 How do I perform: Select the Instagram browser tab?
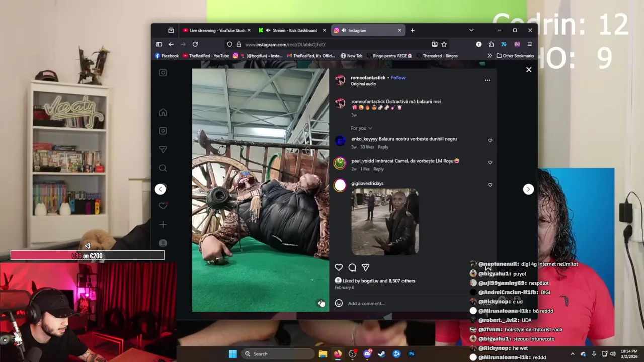367,30
